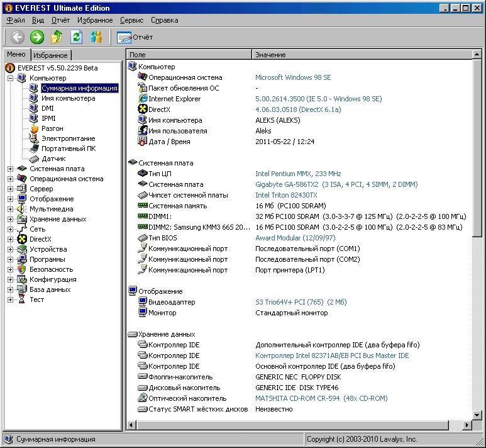
Task: Open the Справка menu
Action: pos(165,20)
